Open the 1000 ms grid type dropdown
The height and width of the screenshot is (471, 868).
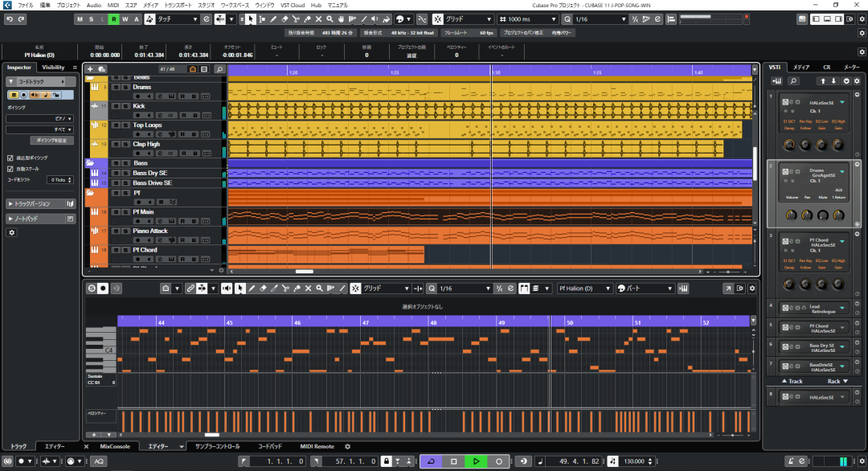click(x=528, y=19)
